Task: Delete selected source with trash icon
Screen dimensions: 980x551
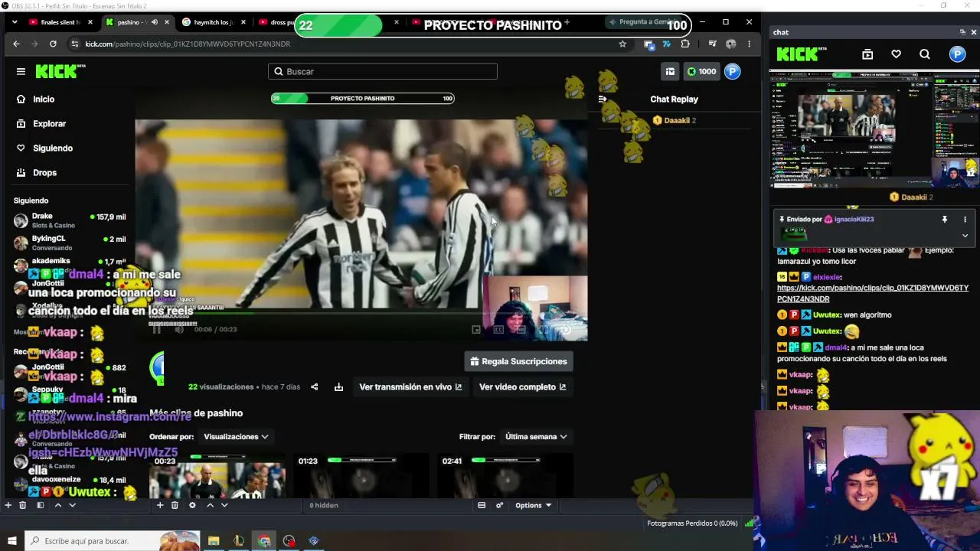Action: [175, 505]
